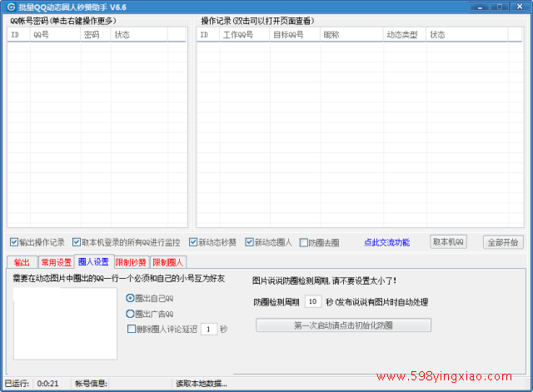533x392 pixels.
Task: Click the ID column header in operation log
Action: click(208, 35)
